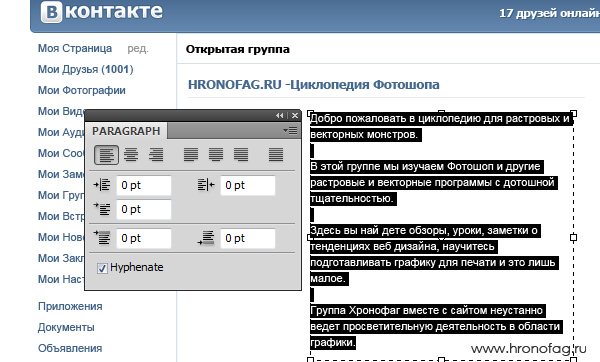600x362 pixels.
Task: Click text line beginning 'Группа Хронофаг вместе'
Action: tap(427, 310)
